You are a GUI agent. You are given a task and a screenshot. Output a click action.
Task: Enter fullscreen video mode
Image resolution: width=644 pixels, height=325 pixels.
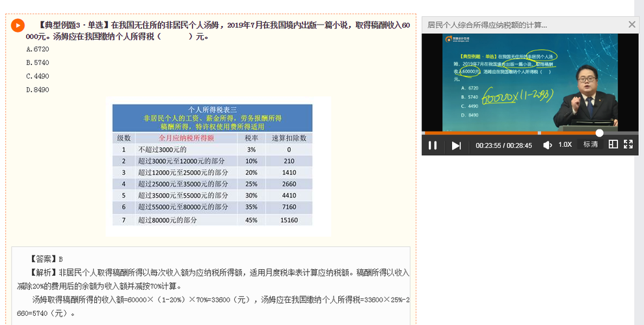pos(628,144)
